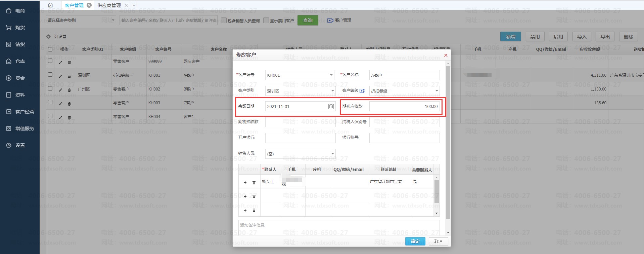
Task: Open the 请选择客户类别 filter dropdown
Action: [x=113, y=20]
